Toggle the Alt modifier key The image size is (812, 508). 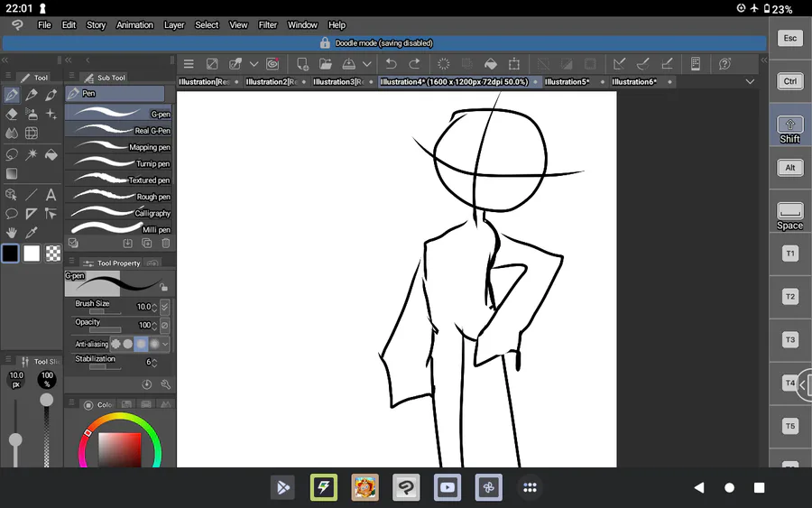(789, 168)
